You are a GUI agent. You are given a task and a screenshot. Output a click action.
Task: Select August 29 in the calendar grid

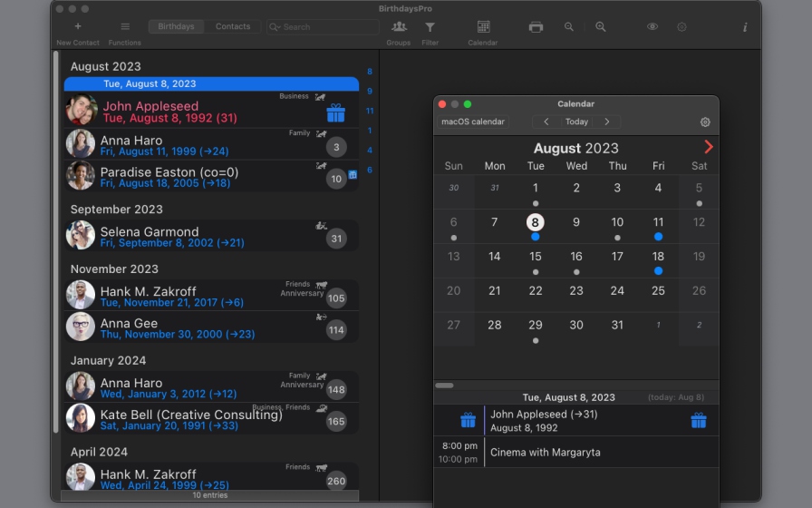(535, 329)
